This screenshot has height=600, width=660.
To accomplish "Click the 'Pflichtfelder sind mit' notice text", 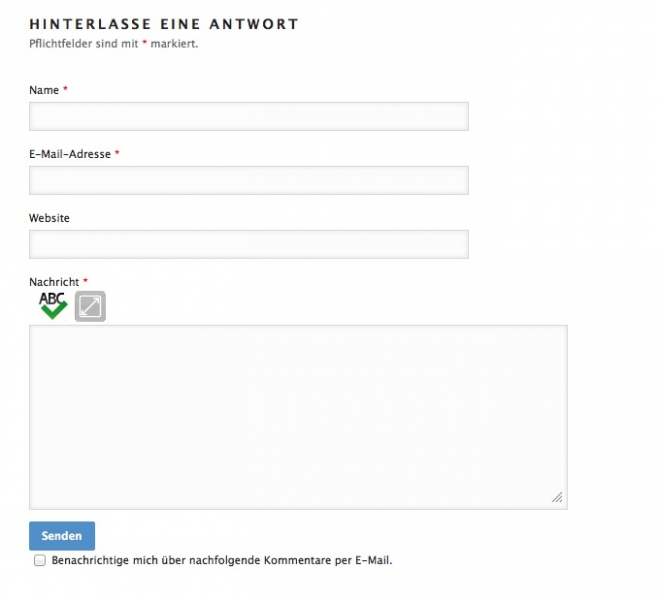I will point(85,44).
